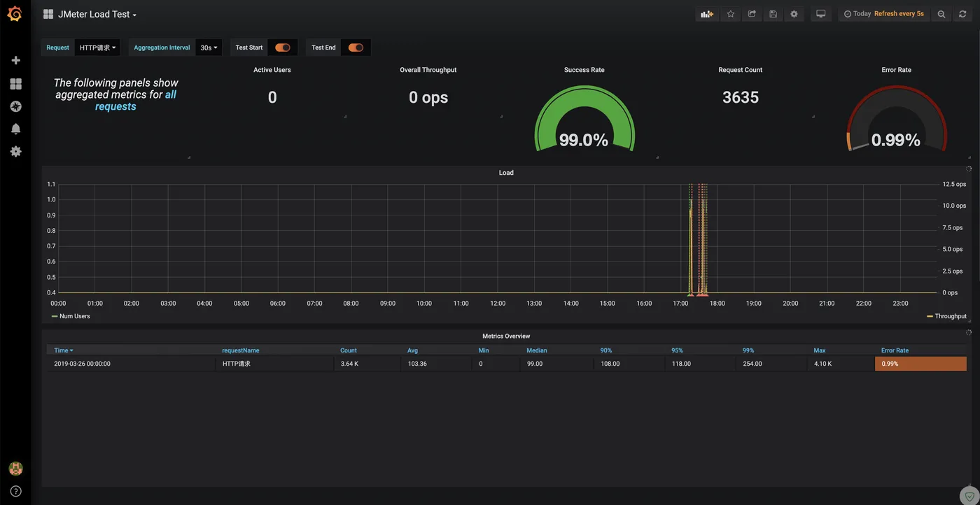Click the Count column header
Image resolution: width=980 pixels, height=505 pixels.
(349, 350)
